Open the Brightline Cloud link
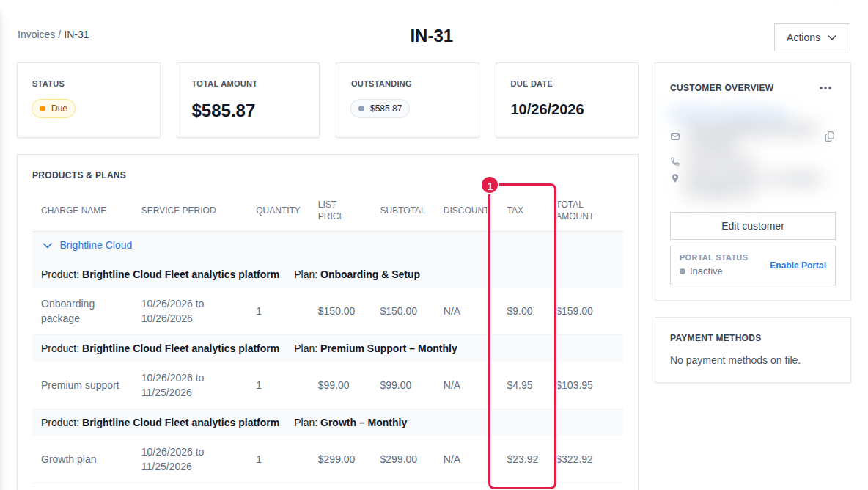The width and height of the screenshot is (868, 490). [96, 245]
